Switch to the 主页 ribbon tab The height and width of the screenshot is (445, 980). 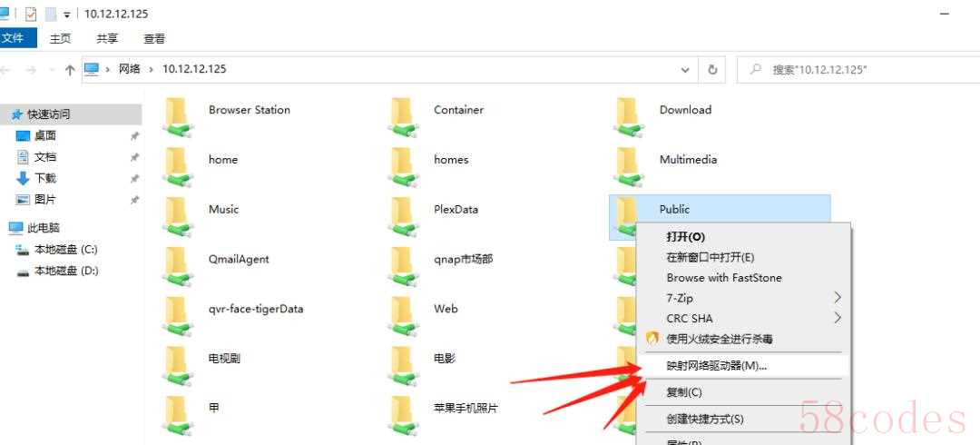point(61,39)
